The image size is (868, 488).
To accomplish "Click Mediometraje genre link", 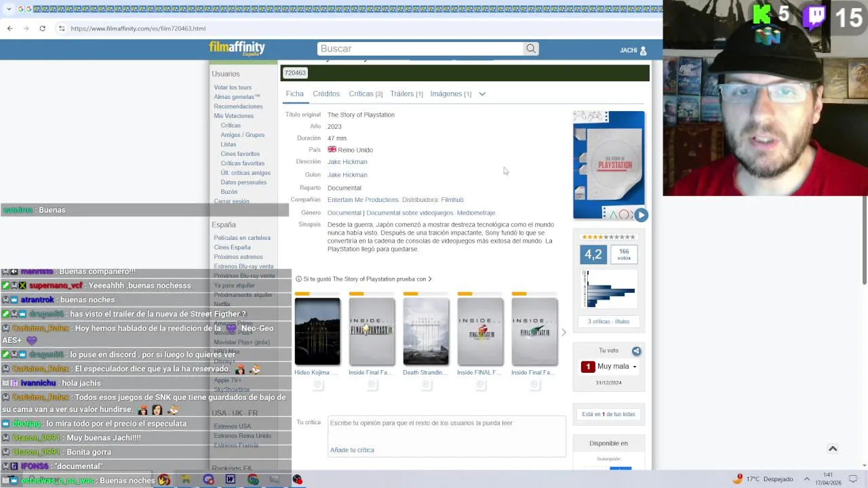I will point(476,213).
